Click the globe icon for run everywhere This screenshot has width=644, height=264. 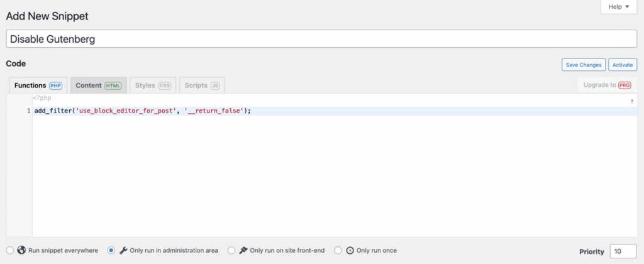tap(22, 250)
